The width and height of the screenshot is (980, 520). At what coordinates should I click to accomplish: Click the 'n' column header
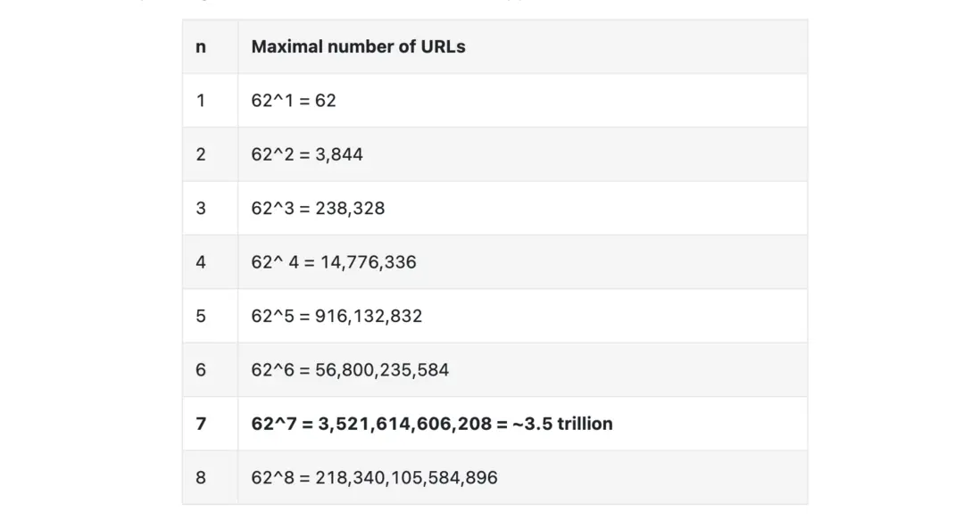[x=201, y=46]
